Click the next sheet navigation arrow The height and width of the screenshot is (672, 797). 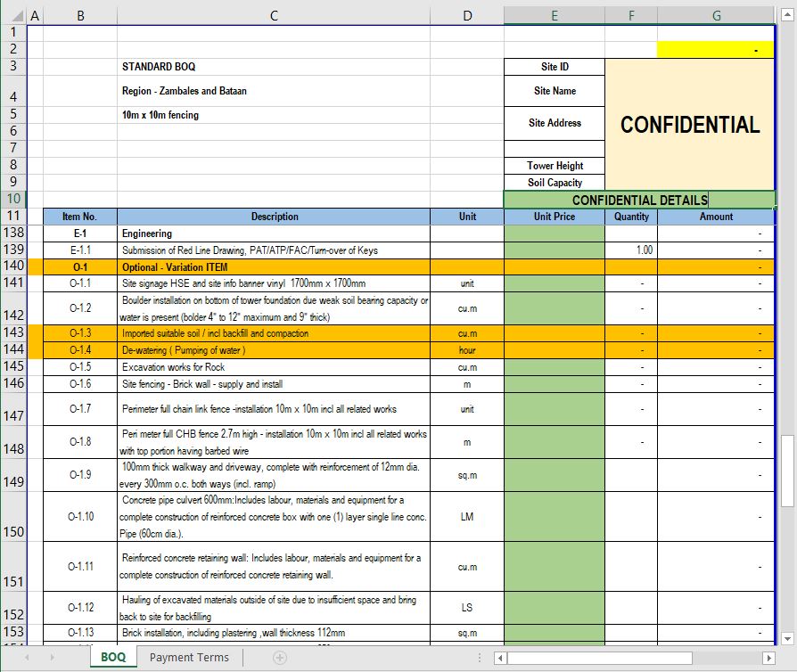(52, 657)
